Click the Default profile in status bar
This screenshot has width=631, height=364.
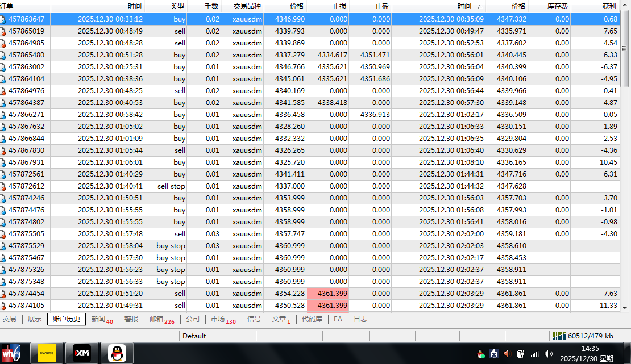(194, 336)
